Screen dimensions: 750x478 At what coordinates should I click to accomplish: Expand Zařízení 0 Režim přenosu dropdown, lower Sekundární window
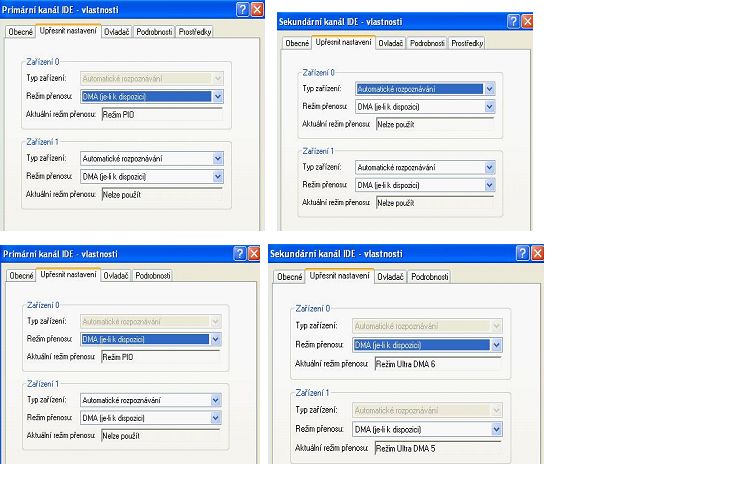(496, 345)
